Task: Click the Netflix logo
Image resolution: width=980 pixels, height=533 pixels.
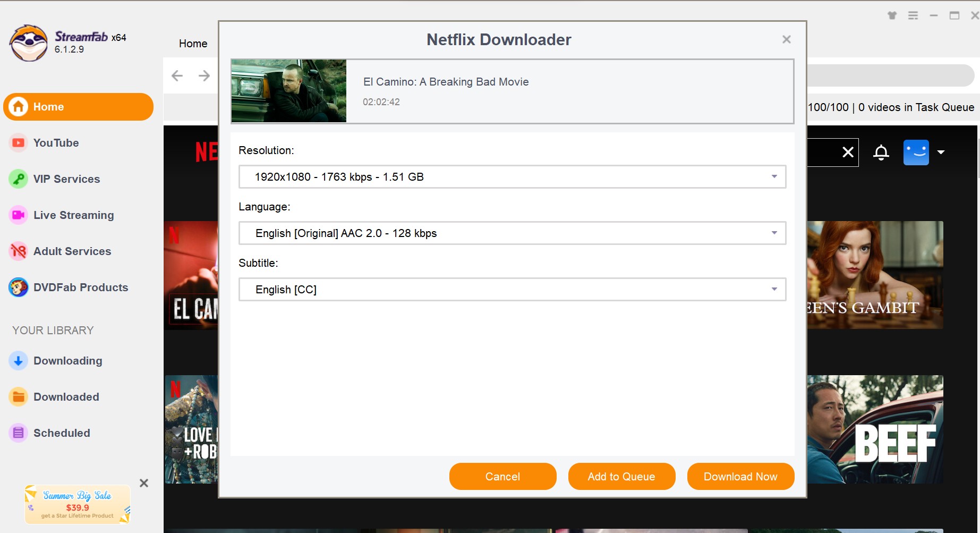Action: pyautogui.click(x=207, y=152)
